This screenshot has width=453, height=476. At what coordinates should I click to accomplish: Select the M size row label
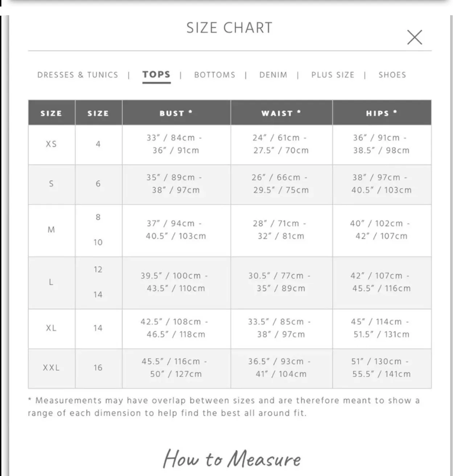pyautogui.click(x=51, y=230)
